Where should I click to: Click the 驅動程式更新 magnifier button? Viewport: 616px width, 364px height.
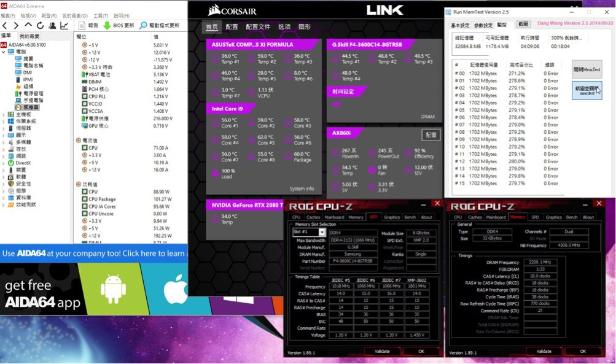click(160, 26)
